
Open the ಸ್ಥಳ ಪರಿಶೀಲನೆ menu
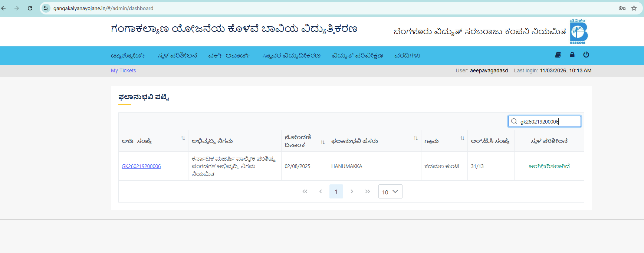pos(177,56)
